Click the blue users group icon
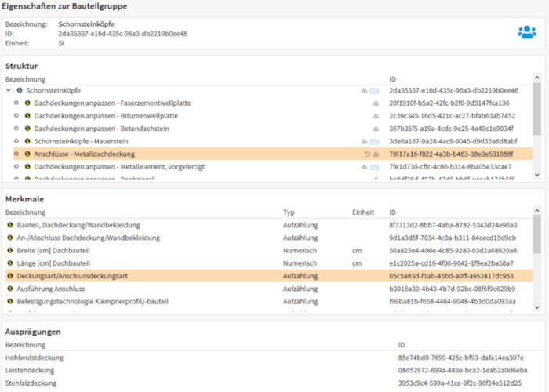 point(526,32)
